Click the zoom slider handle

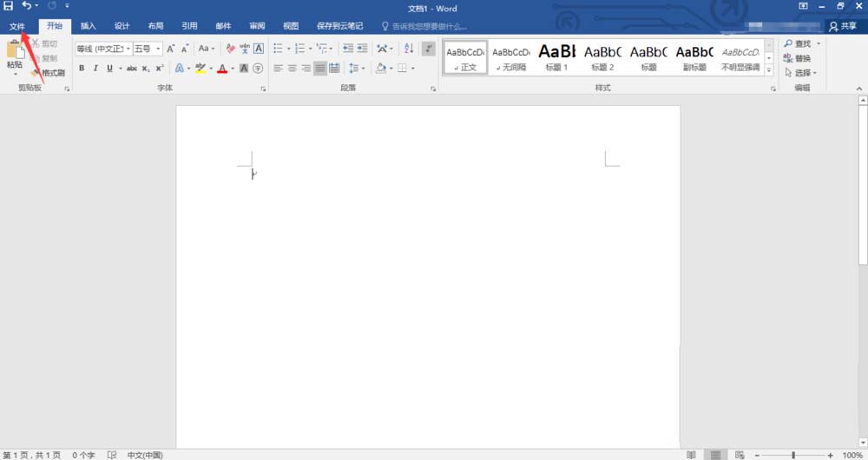793,455
